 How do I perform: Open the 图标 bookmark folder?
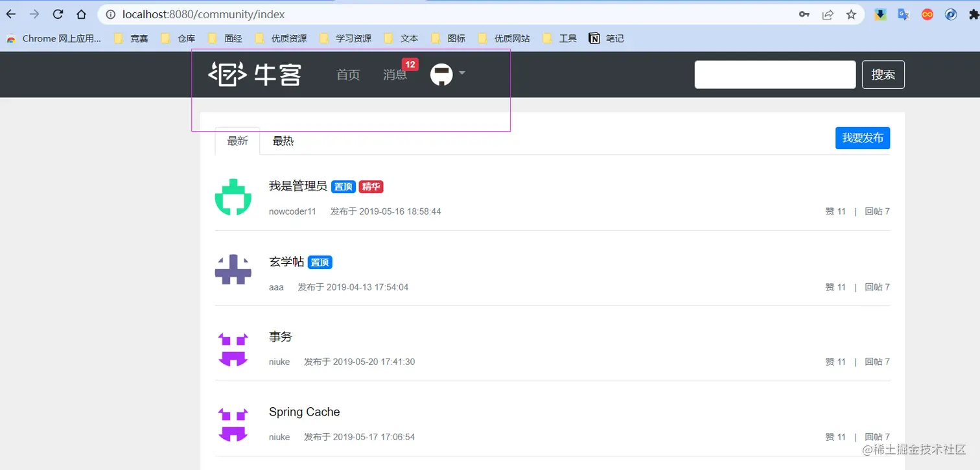coord(449,38)
